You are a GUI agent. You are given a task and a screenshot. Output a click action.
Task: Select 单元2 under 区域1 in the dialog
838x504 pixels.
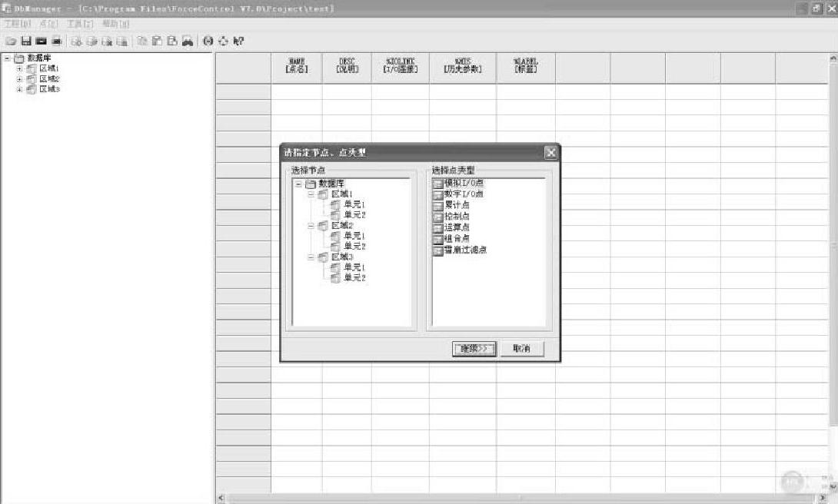point(354,215)
